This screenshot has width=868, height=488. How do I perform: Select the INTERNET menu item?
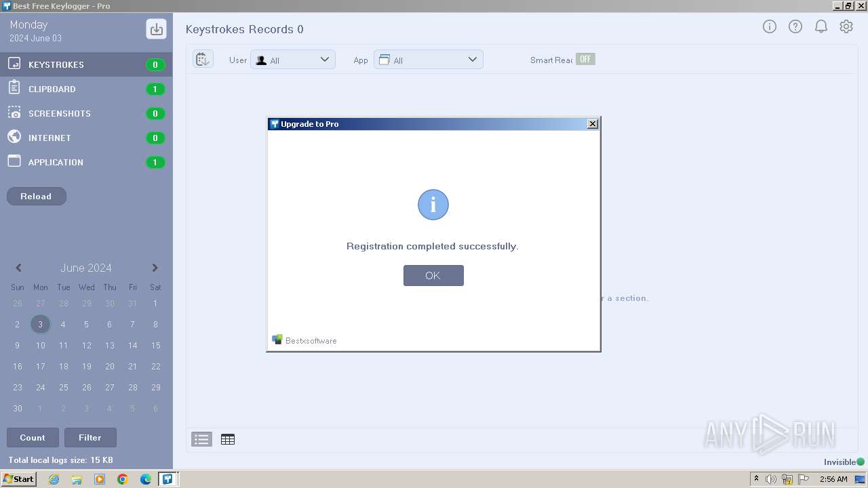pos(86,138)
